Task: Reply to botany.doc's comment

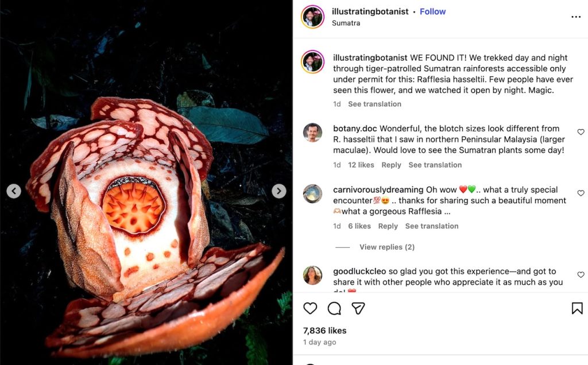Action: pos(391,165)
